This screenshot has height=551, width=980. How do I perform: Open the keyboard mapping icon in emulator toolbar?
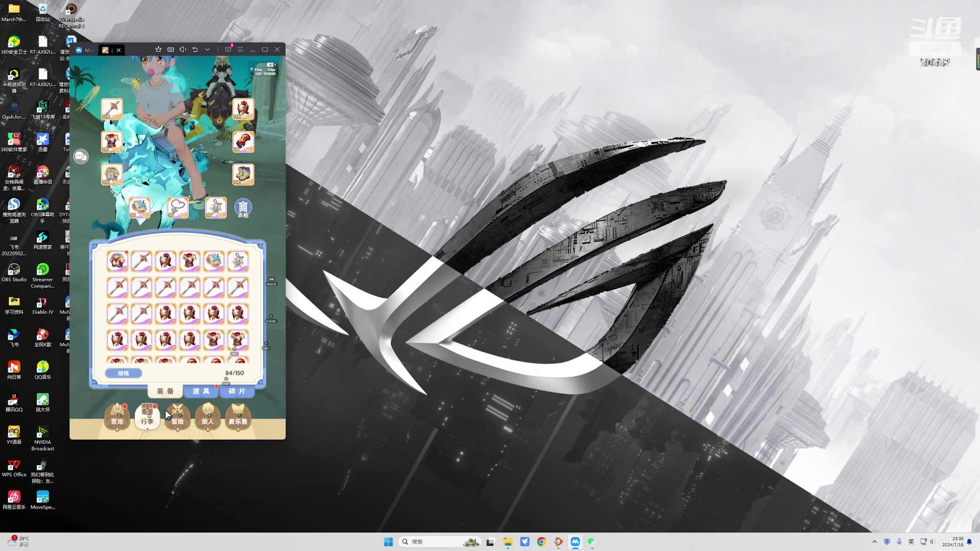click(x=170, y=49)
